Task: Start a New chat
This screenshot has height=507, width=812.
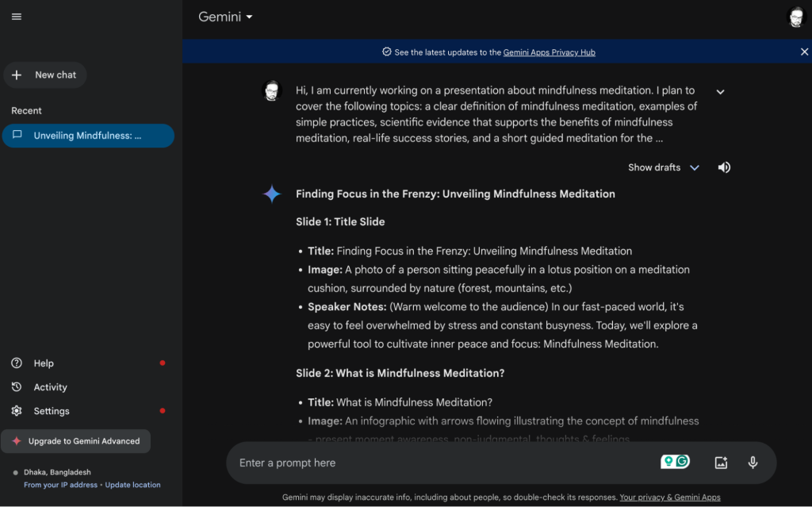Action: [x=45, y=75]
